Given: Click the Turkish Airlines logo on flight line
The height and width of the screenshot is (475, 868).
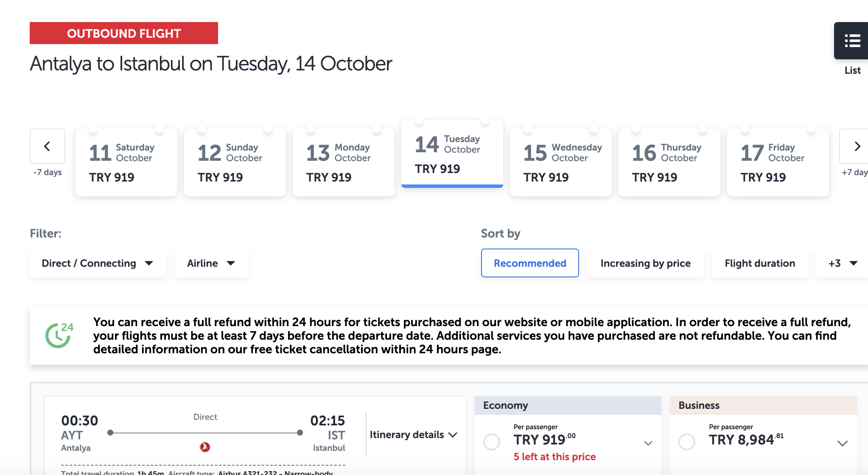Looking at the screenshot, I should 205,447.
